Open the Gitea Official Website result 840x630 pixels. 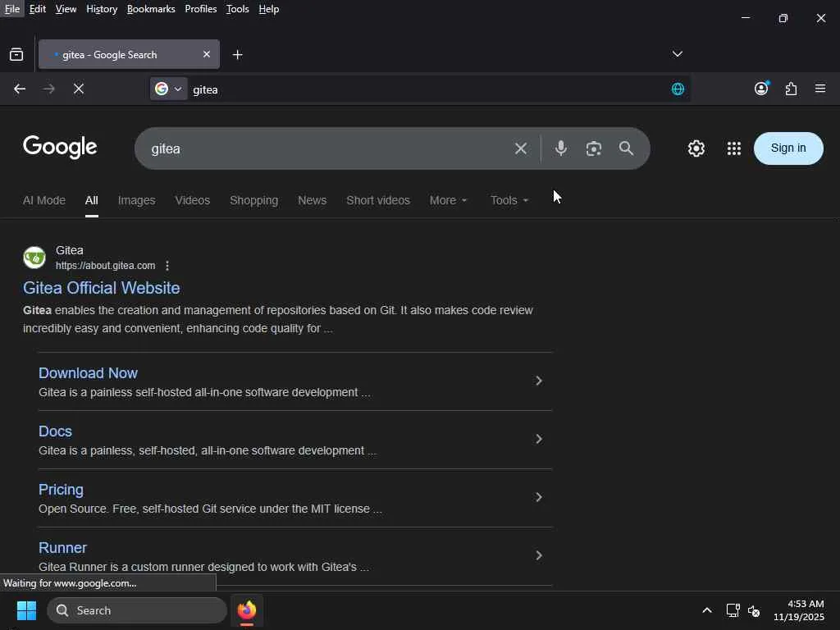pos(101,288)
